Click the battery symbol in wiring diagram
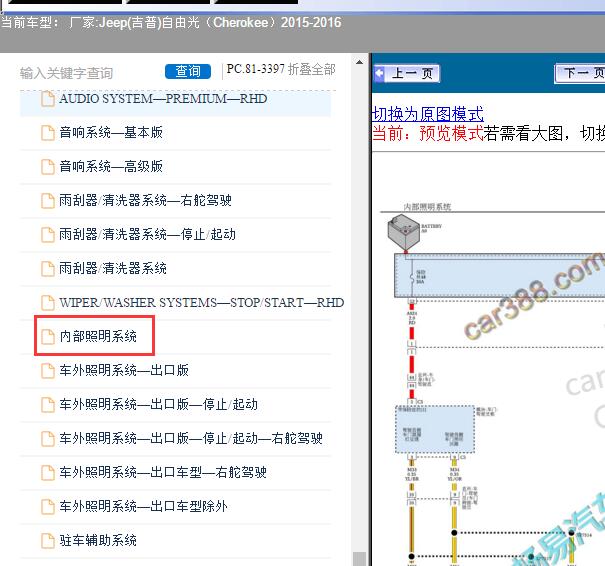The image size is (605, 566). pyautogui.click(x=404, y=233)
